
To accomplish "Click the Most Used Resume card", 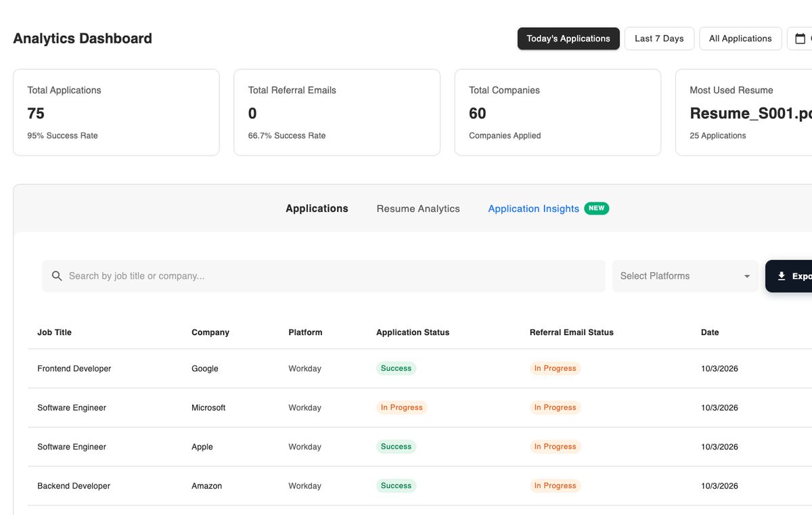I will click(744, 112).
